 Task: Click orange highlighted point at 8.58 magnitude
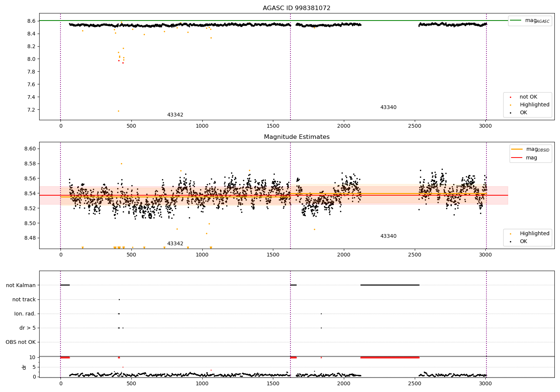(121, 164)
